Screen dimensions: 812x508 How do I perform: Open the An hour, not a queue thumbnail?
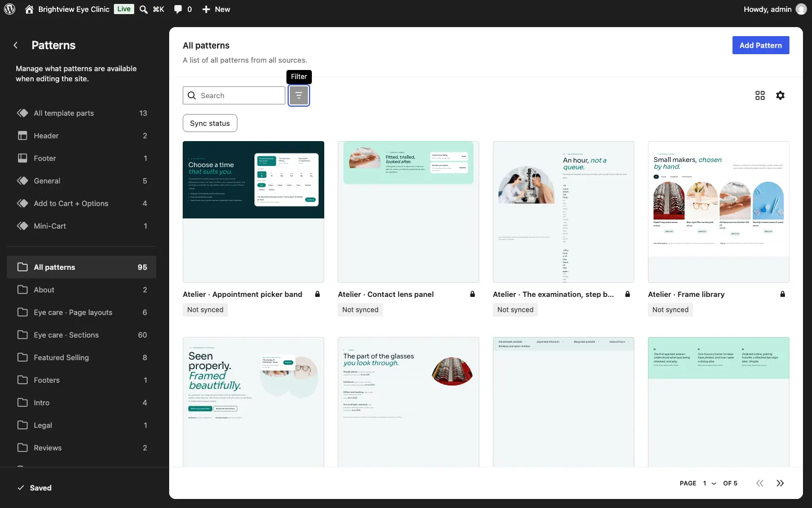tap(563, 212)
